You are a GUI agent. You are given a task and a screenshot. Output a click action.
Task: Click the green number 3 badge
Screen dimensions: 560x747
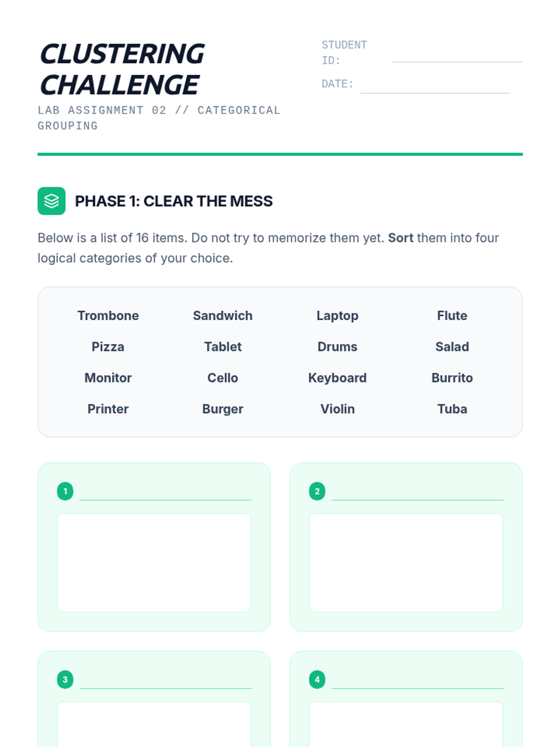pos(65,680)
